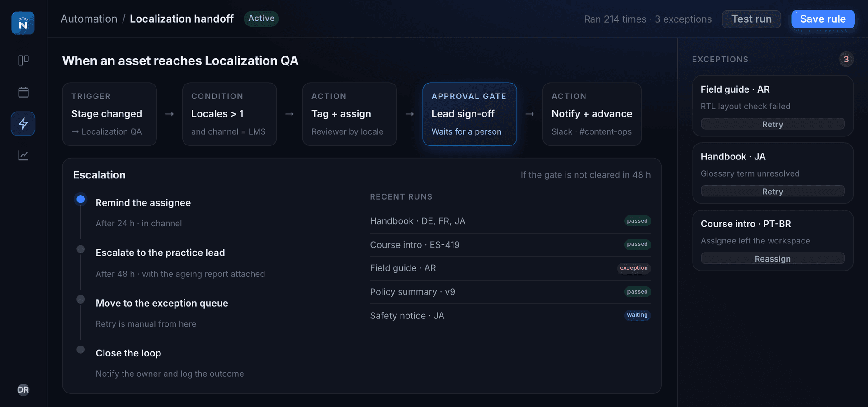Open the DR user avatar

coord(23,390)
